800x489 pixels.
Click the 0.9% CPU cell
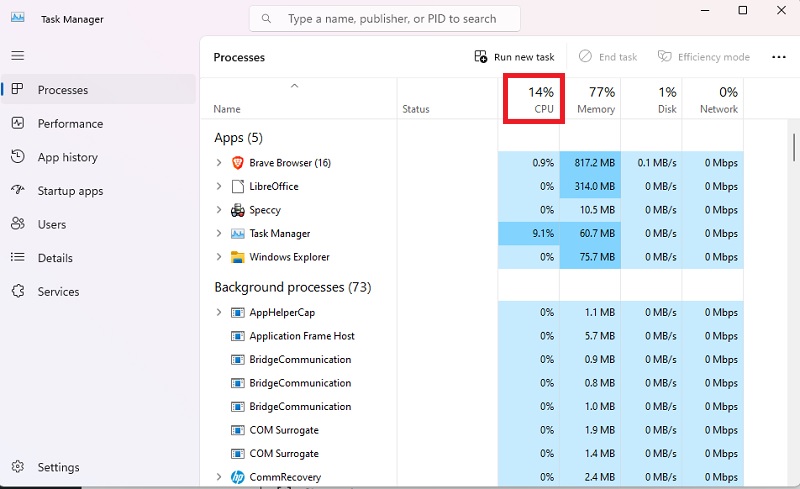[x=529, y=163]
